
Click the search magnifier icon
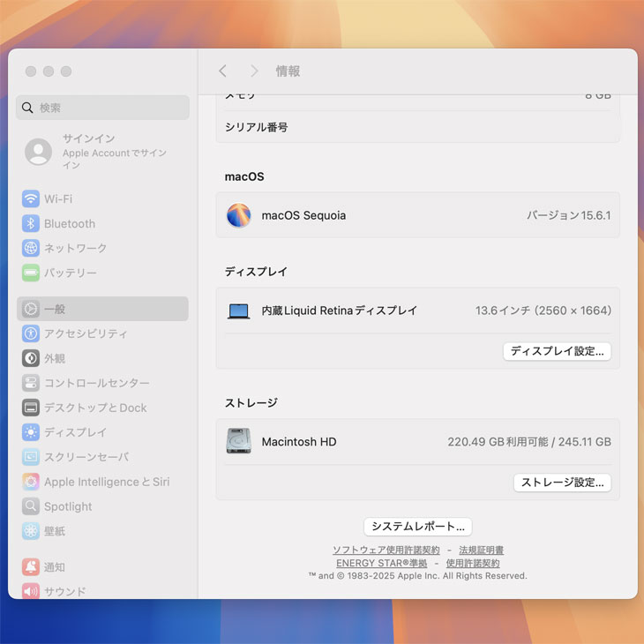pos(27,108)
